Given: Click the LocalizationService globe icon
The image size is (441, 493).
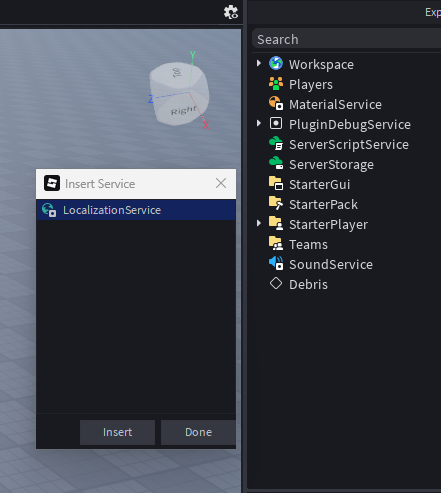Looking at the screenshot, I should [49, 210].
